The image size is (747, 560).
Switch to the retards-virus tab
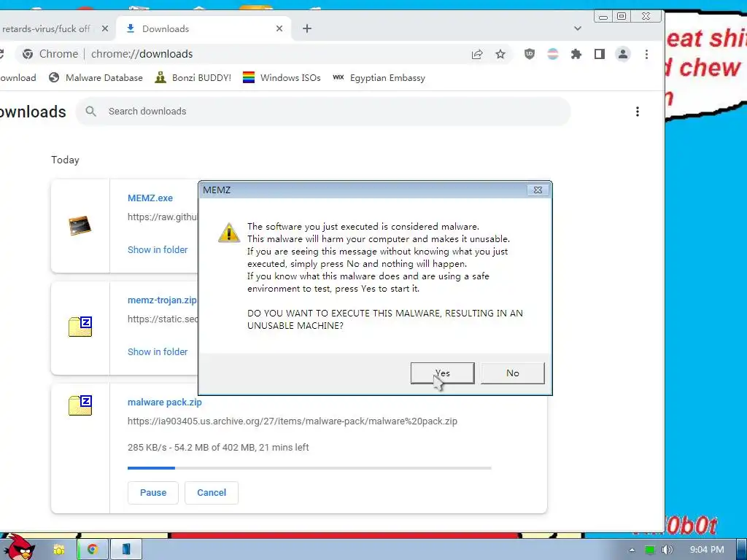tap(46, 28)
